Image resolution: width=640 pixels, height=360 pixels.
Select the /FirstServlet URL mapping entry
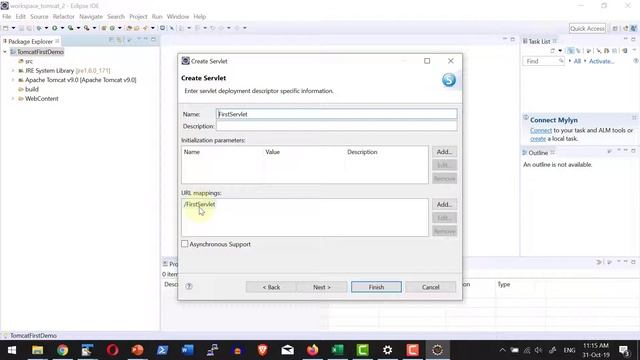click(x=200, y=204)
